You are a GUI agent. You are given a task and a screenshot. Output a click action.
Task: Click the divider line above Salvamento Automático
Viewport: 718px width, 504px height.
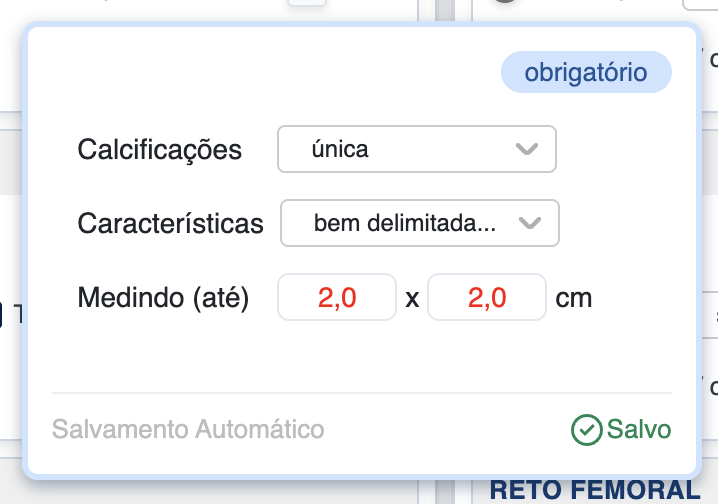pos(360,393)
